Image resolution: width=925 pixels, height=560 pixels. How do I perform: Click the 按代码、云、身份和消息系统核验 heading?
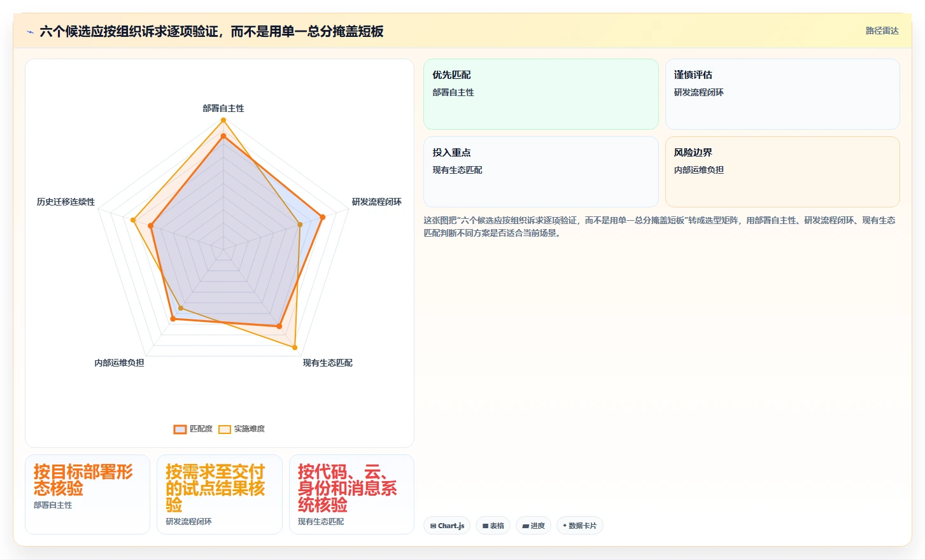tap(348, 488)
